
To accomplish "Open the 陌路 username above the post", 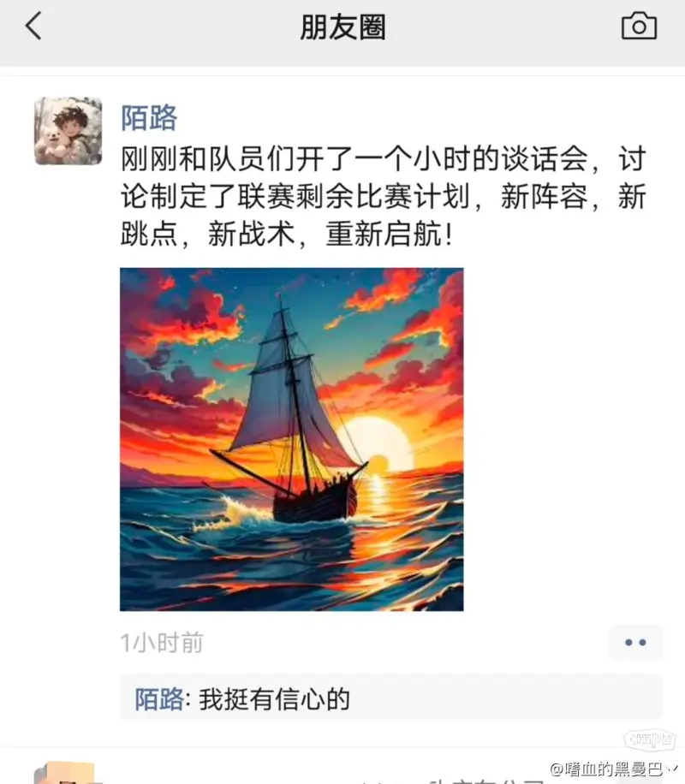I will click(149, 118).
